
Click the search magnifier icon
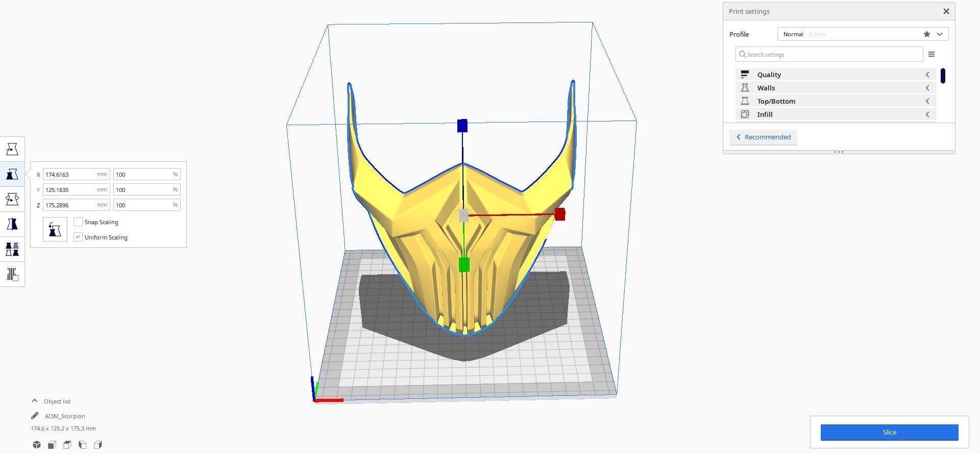pos(743,54)
